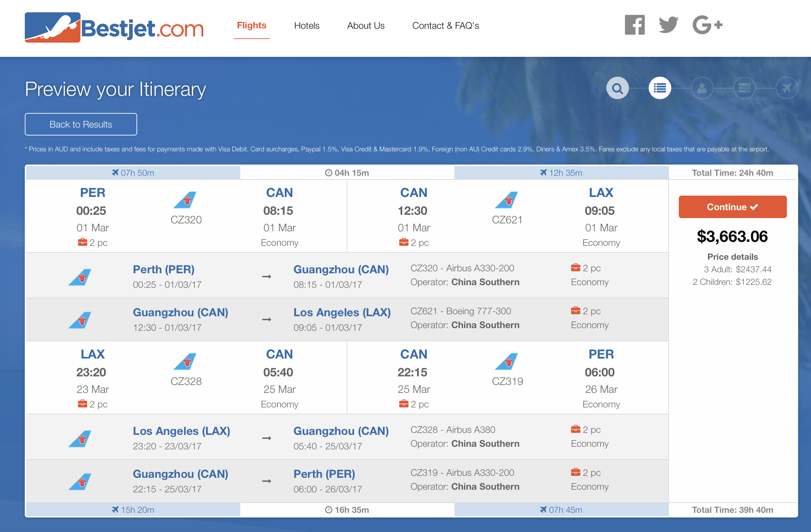This screenshot has height=532, width=811.
Task: Go to the Hotels menu item
Action: click(x=307, y=25)
